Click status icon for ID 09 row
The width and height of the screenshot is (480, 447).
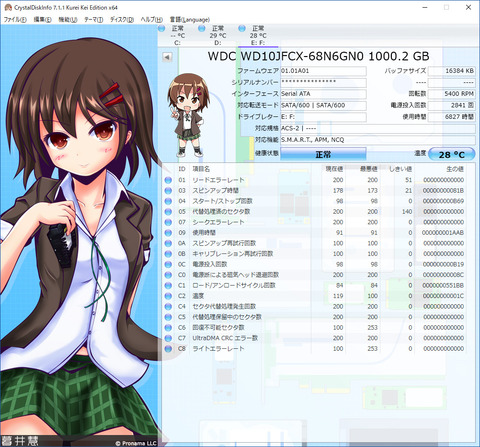click(168, 233)
